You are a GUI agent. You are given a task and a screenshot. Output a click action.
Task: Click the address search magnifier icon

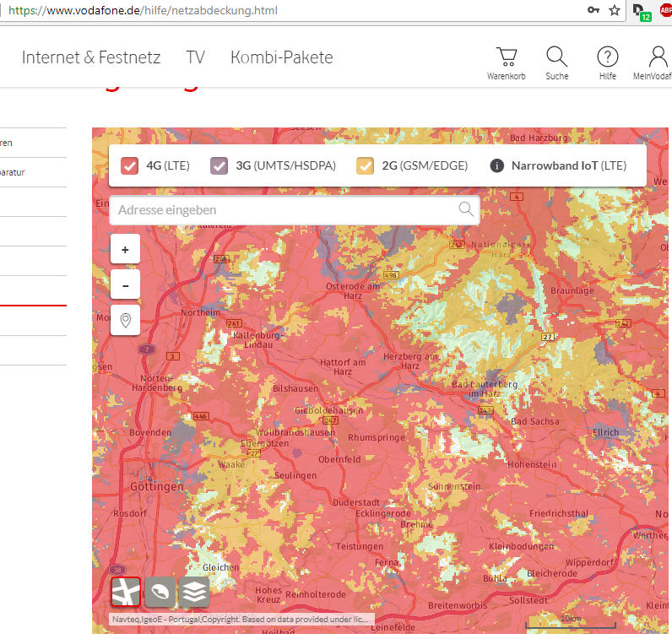pyautogui.click(x=465, y=209)
